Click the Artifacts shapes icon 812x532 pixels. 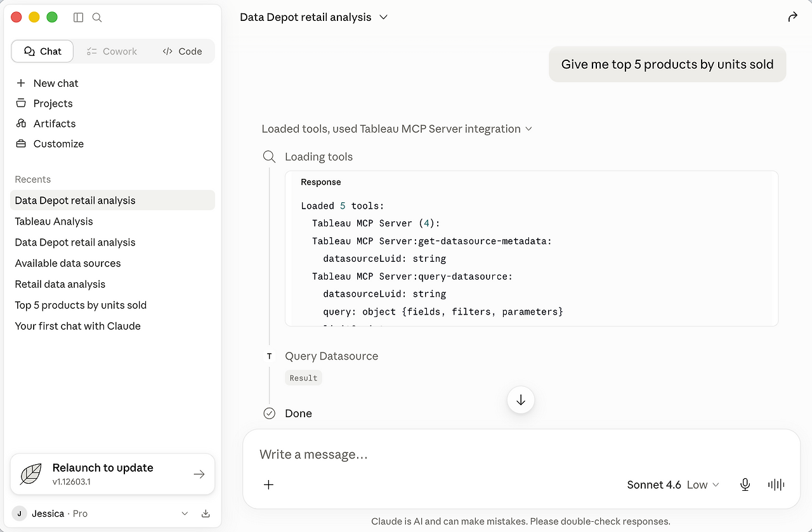coord(21,124)
